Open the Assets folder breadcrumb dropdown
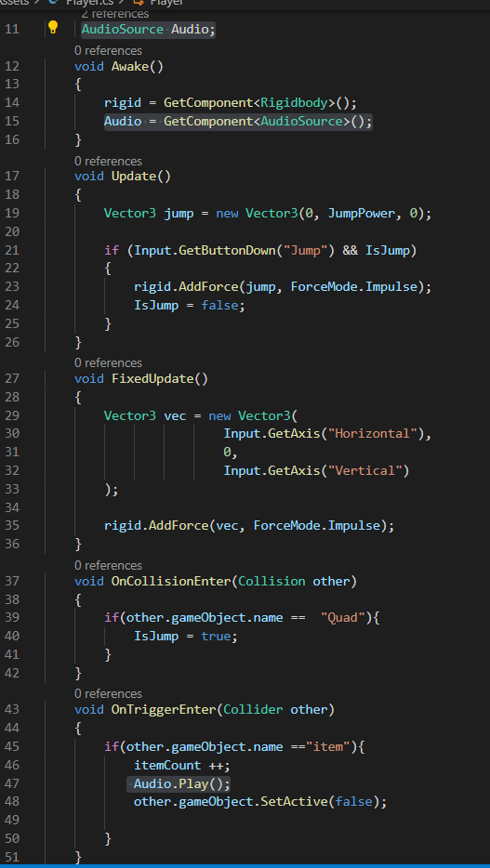 (x=14, y=2)
